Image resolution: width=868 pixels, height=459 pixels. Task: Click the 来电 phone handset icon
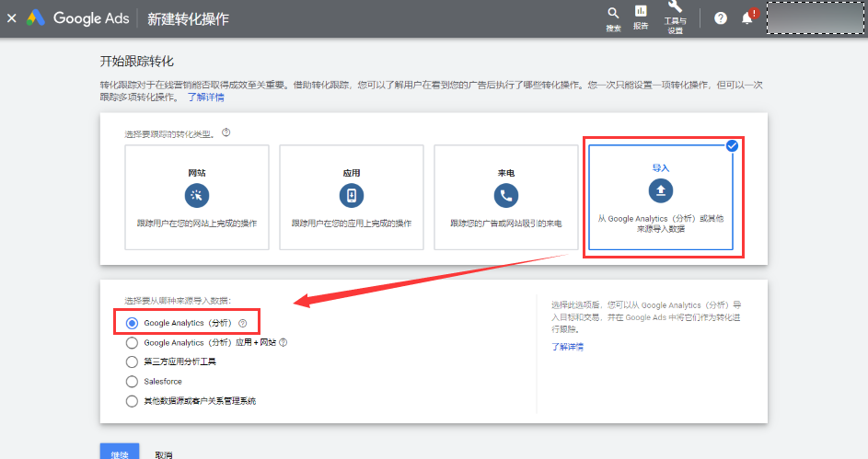coord(506,195)
